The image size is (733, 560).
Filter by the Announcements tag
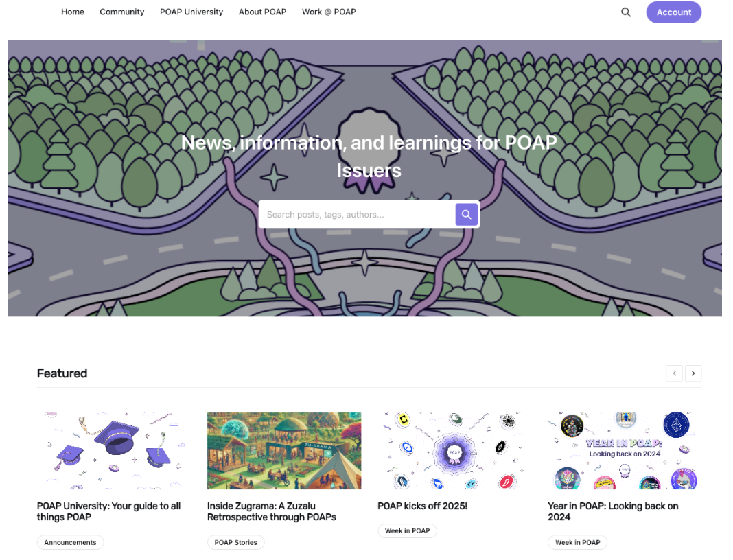[x=70, y=542]
